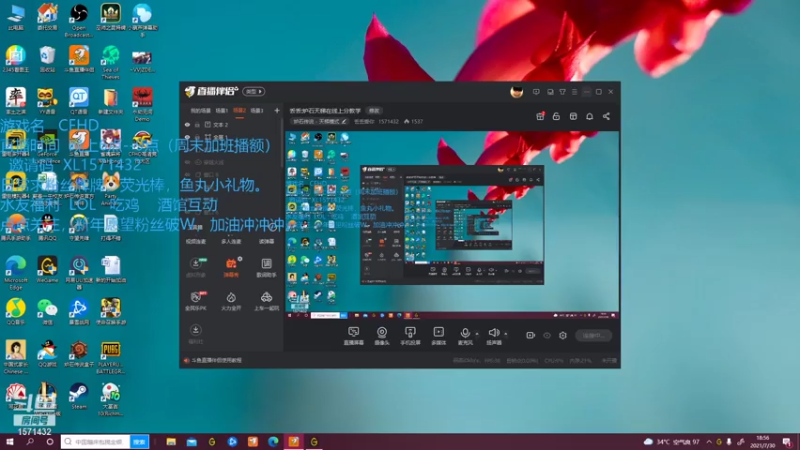The height and width of the screenshot is (450, 800).
Task: Click the 直播中 streaming button
Action: tap(593, 335)
